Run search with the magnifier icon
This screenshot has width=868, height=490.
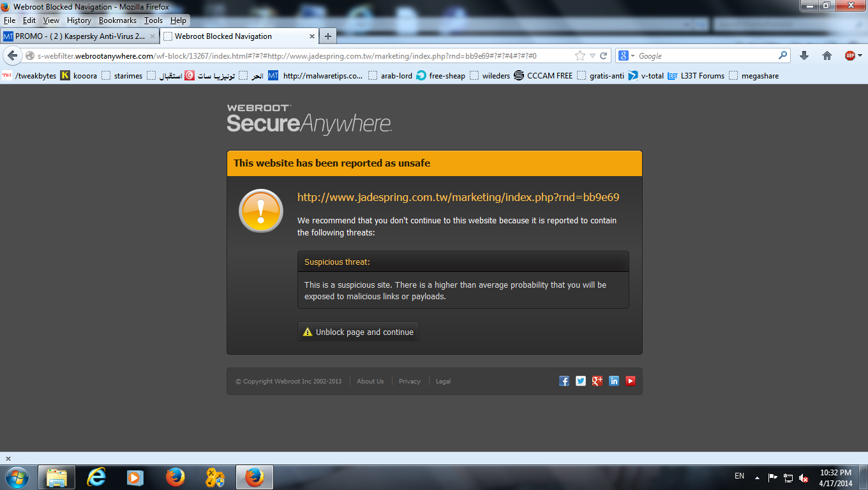point(783,56)
